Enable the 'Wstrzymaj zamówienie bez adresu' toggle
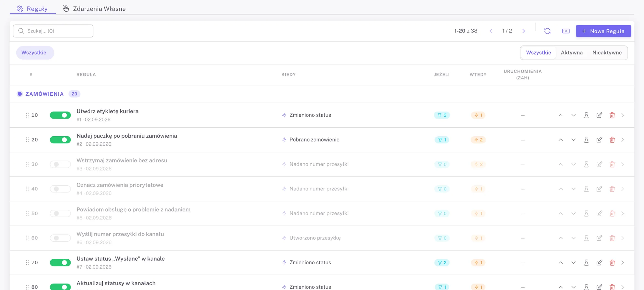644x290 pixels. (60, 164)
